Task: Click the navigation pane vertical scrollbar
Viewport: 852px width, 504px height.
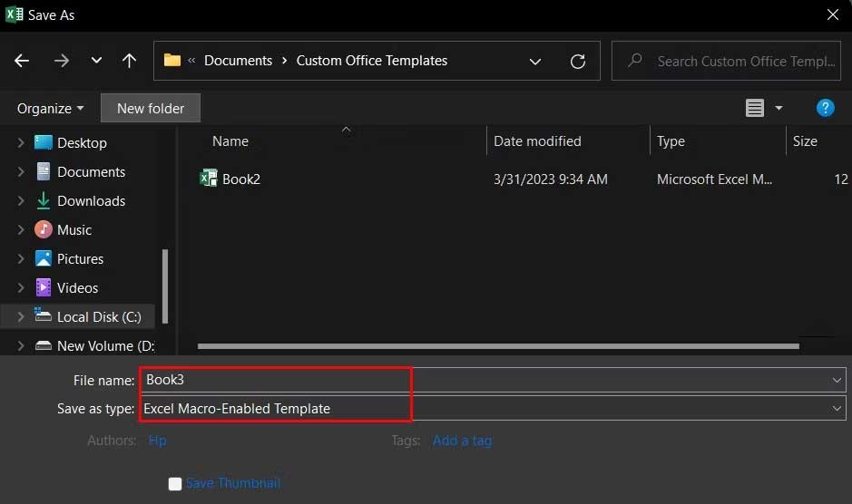Action: pos(165,286)
